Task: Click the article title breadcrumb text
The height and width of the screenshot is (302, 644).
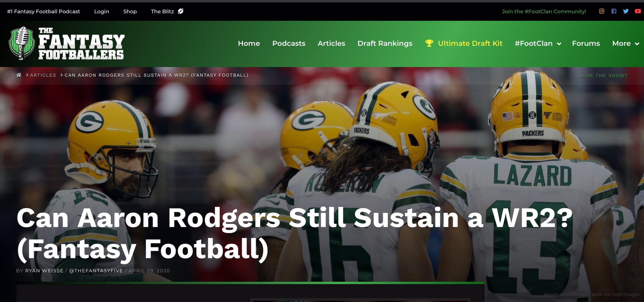Action: coord(157,75)
